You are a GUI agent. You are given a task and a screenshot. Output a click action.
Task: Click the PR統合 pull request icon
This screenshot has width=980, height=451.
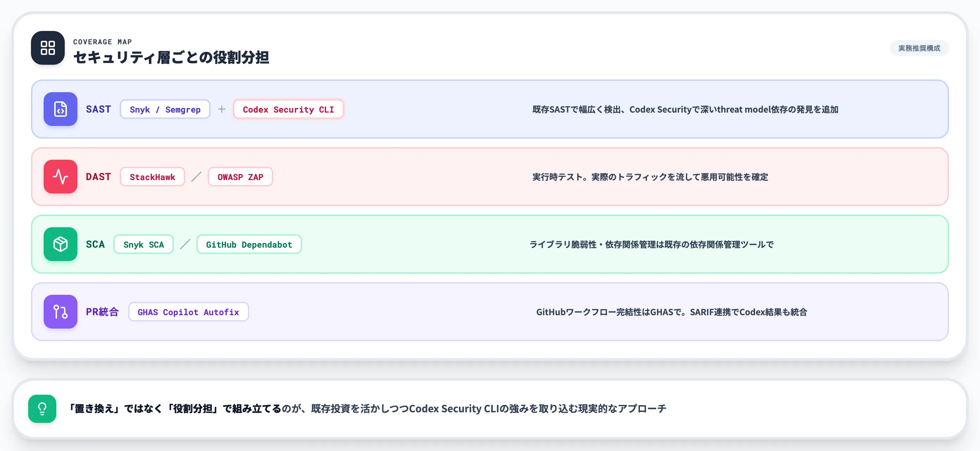click(x=61, y=312)
